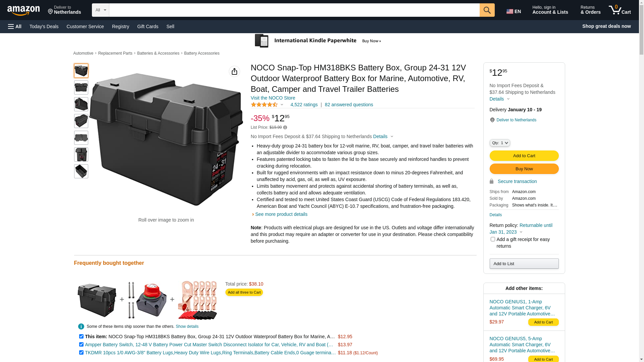This screenshot has width=644, height=362.
Task: Uncheck the Ampper Battery Switch checkbox
Action: pyautogui.click(x=81, y=344)
